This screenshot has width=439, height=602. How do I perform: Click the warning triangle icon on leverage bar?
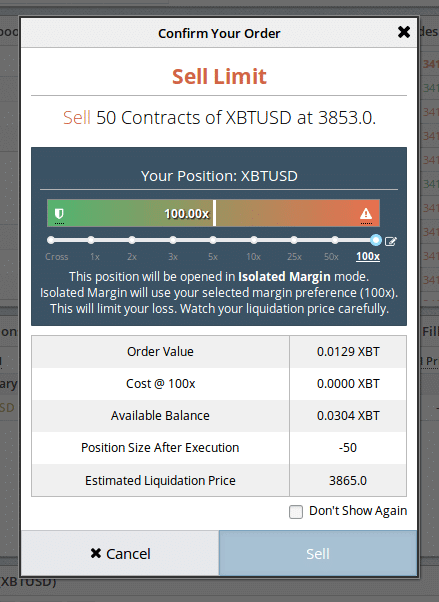coord(366,213)
